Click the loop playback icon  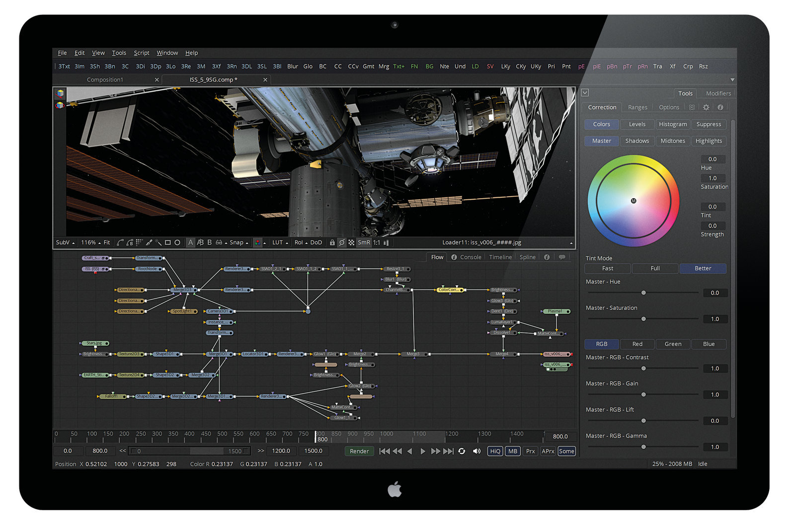click(x=462, y=451)
